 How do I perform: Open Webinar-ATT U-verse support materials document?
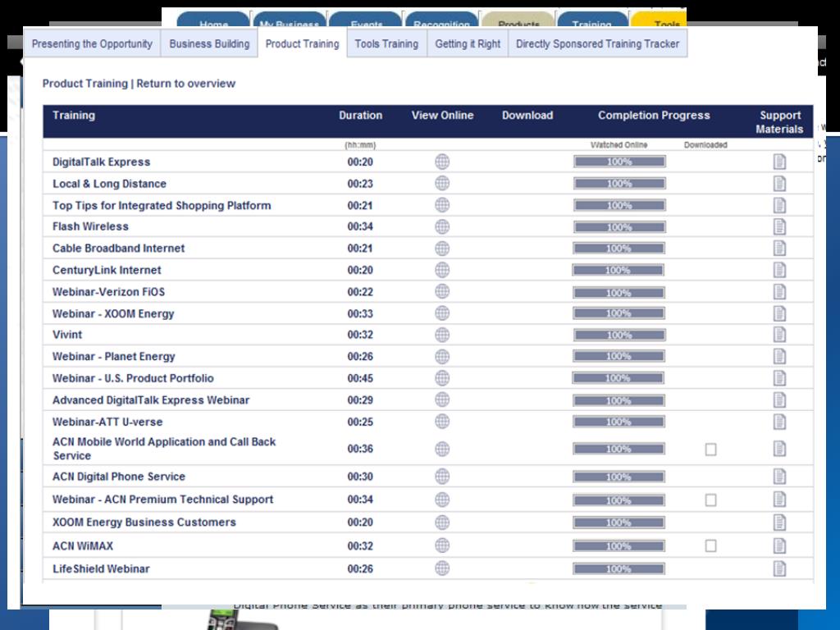(779, 422)
